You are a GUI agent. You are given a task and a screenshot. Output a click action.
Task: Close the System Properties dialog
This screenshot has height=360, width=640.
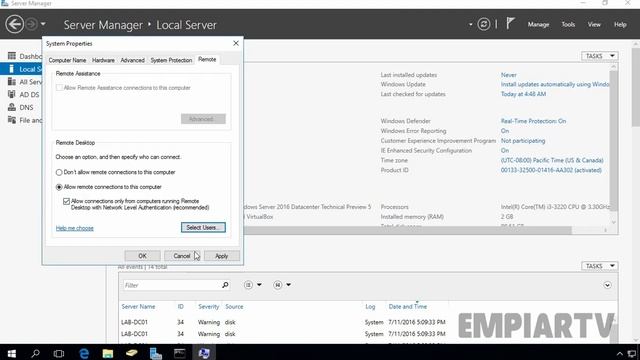tap(236, 43)
